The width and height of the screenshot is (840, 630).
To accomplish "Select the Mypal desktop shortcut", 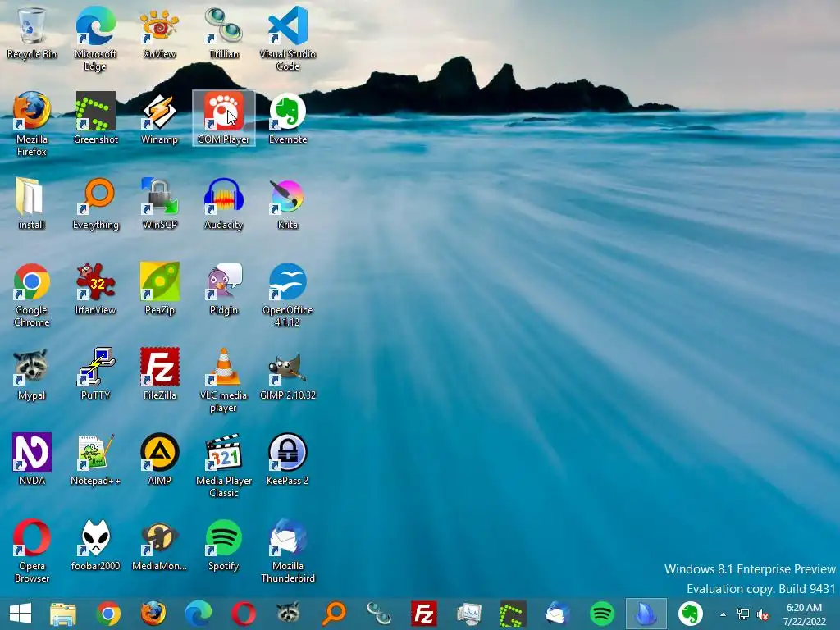I will coord(32,374).
